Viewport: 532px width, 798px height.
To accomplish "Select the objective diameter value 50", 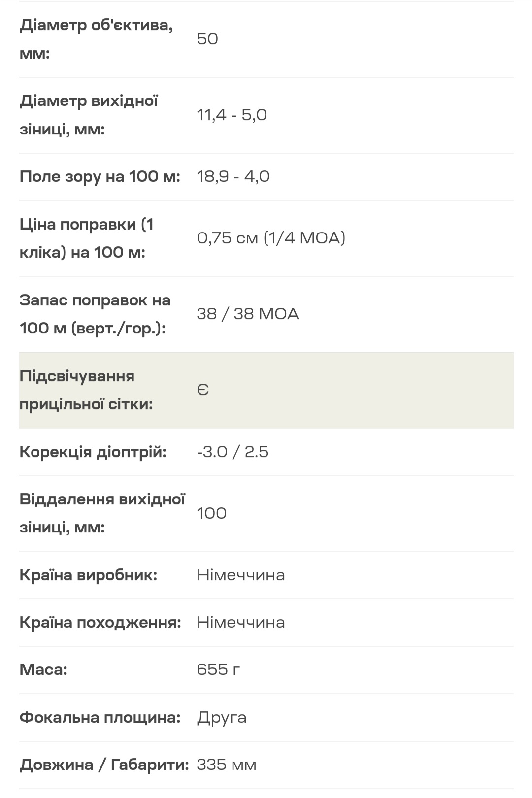I will [x=207, y=39].
